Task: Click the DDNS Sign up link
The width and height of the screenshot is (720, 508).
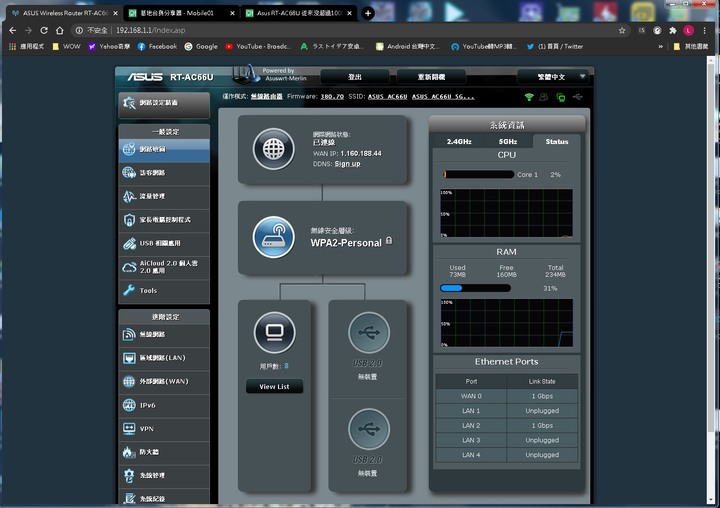Action: [x=348, y=164]
